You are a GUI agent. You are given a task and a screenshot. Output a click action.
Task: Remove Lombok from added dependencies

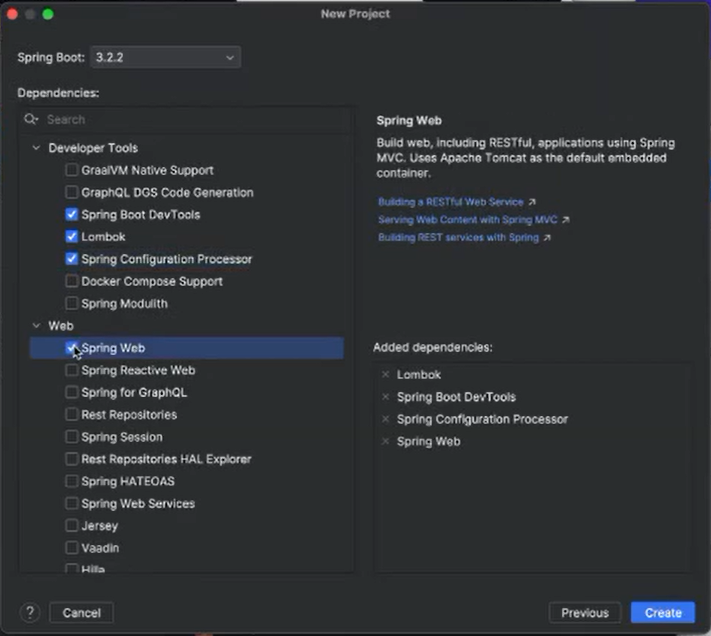click(x=385, y=374)
